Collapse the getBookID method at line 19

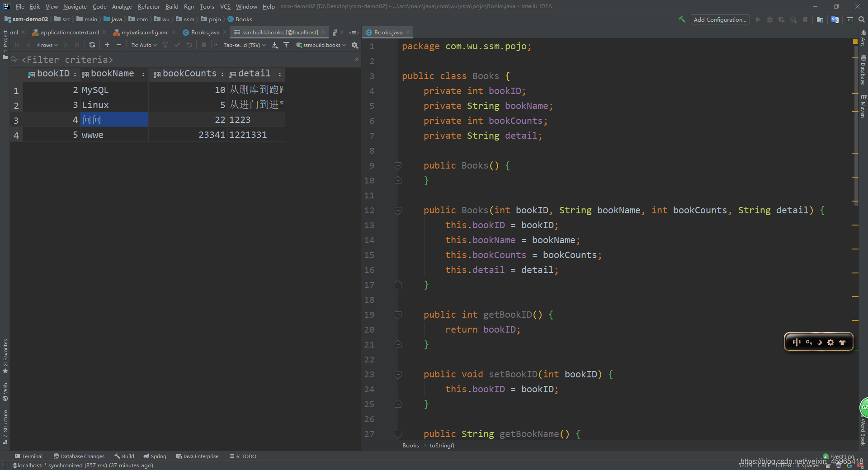point(398,315)
